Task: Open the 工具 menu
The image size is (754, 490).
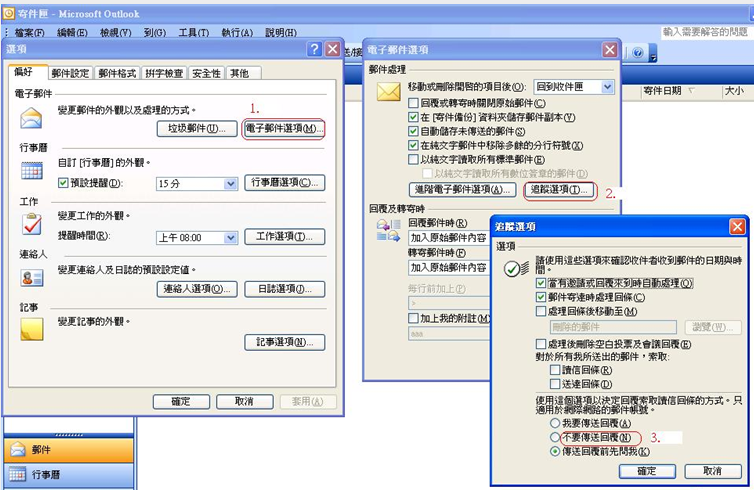Action: (x=194, y=32)
